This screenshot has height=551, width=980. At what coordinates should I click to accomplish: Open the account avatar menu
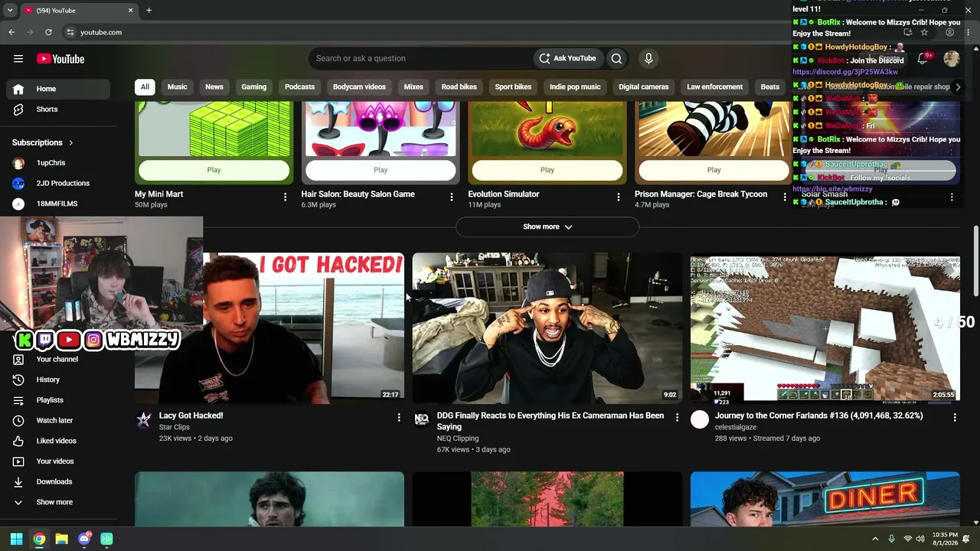point(952,59)
